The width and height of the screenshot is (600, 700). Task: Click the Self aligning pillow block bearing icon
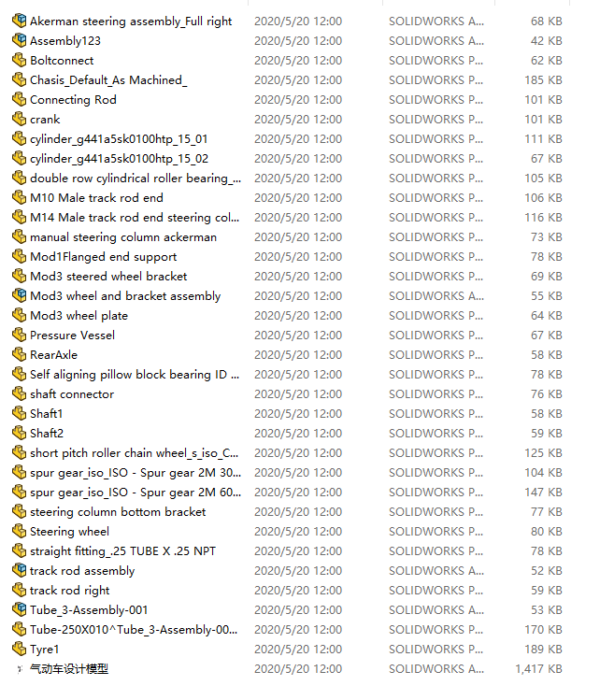click(20, 374)
